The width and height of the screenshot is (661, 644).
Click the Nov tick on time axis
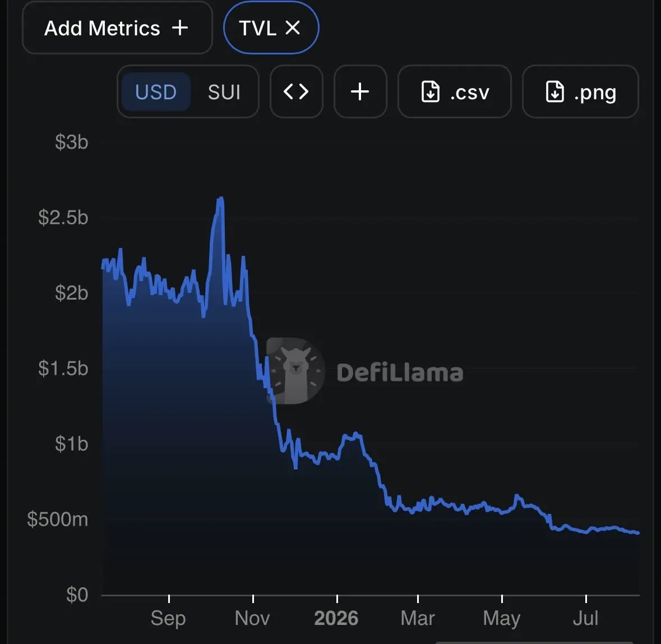pos(252,618)
